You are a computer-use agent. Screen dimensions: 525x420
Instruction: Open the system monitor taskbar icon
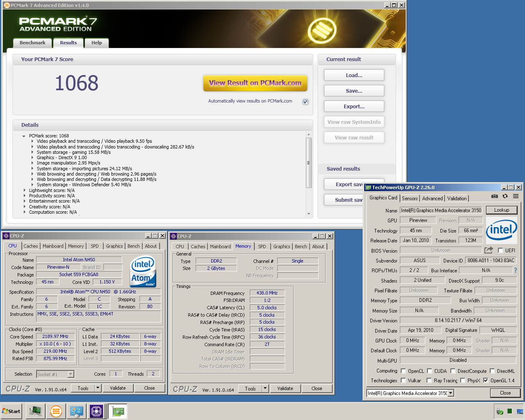tap(36, 411)
